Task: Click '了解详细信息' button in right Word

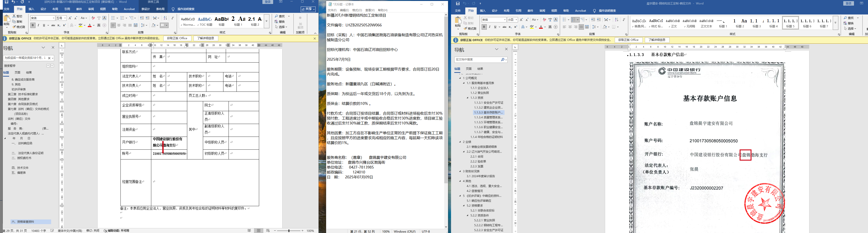Action: tap(657, 40)
